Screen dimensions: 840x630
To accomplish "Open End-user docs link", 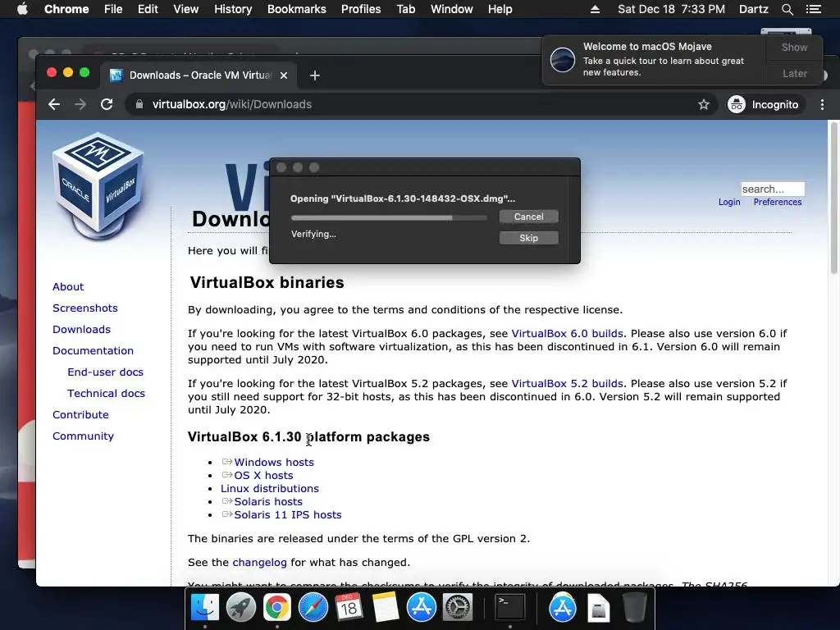I will pyautogui.click(x=106, y=372).
